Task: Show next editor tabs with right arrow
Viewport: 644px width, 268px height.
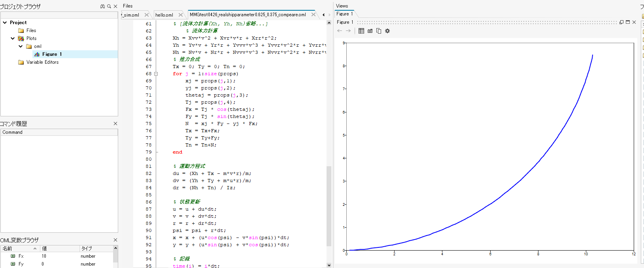Action: point(329,15)
